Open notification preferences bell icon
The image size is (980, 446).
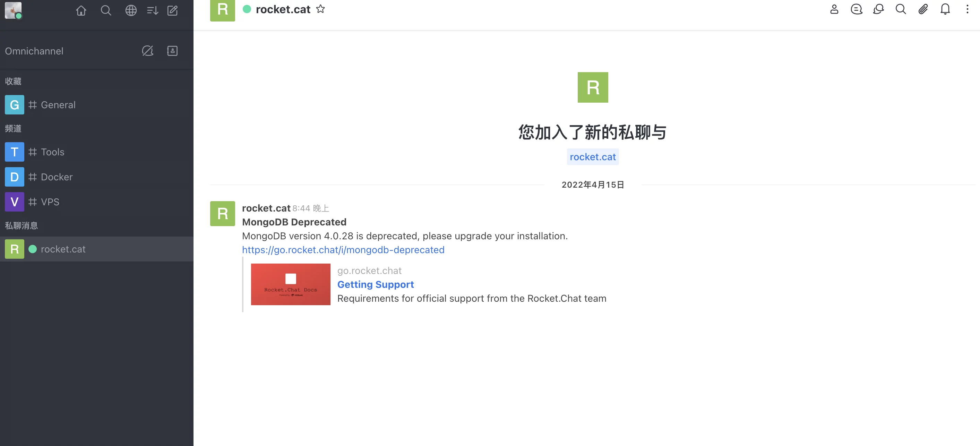pos(945,9)
